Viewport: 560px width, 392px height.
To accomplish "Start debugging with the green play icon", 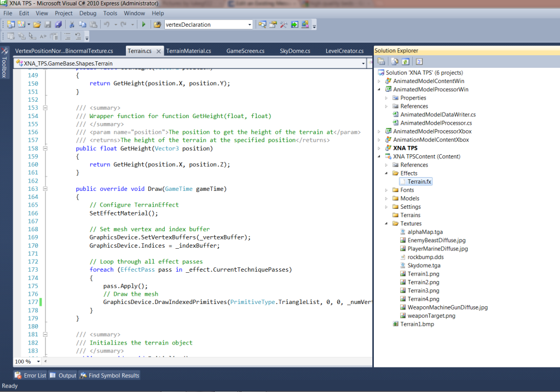I will pyautogui.click(x=143, y=25).
